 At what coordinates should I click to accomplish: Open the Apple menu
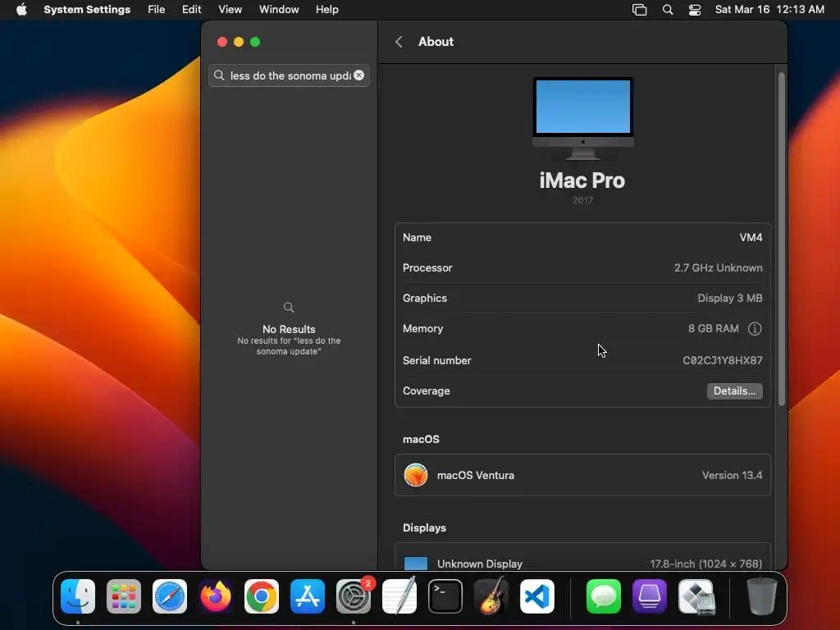(21, 10)
